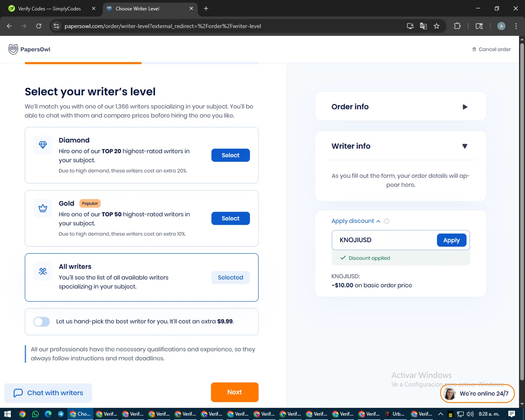Click the Selected button for All writers
The image size is (525, 420).
231,278
